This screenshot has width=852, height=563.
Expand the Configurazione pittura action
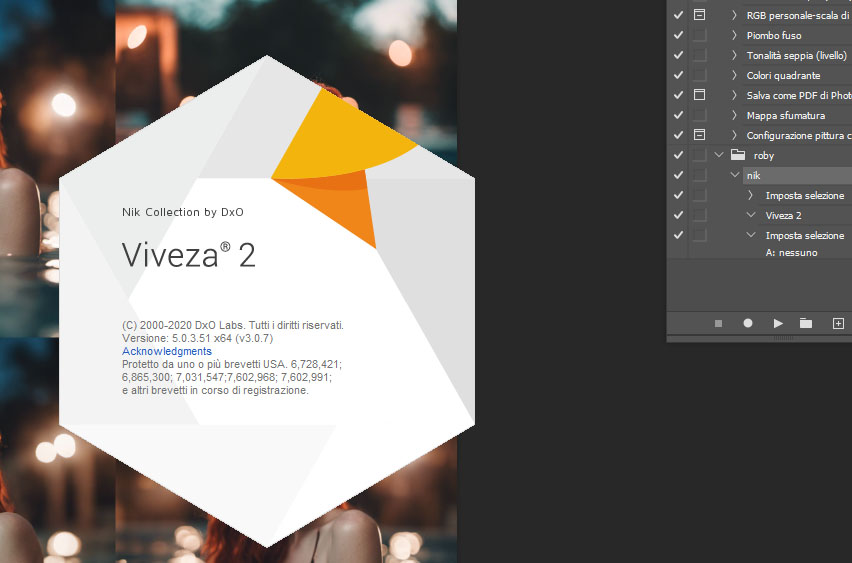(x=735, y=135)
